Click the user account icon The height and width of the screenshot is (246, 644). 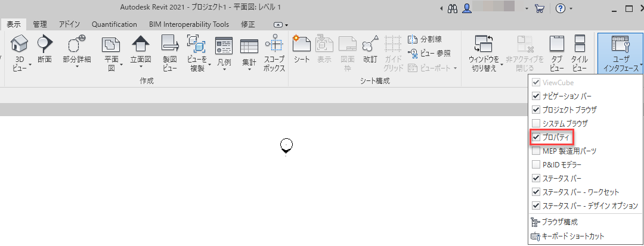466,8
